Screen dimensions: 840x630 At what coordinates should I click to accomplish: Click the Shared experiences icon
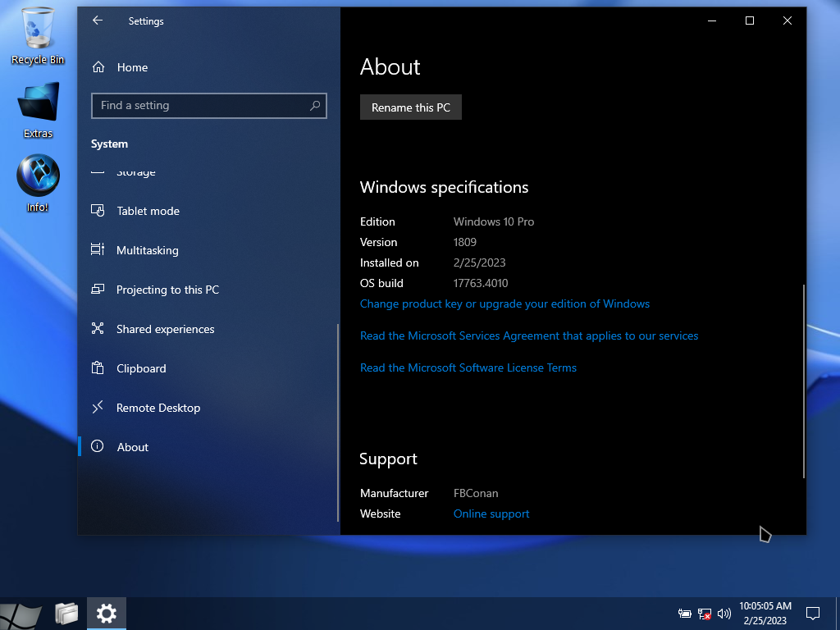point(98,328)
